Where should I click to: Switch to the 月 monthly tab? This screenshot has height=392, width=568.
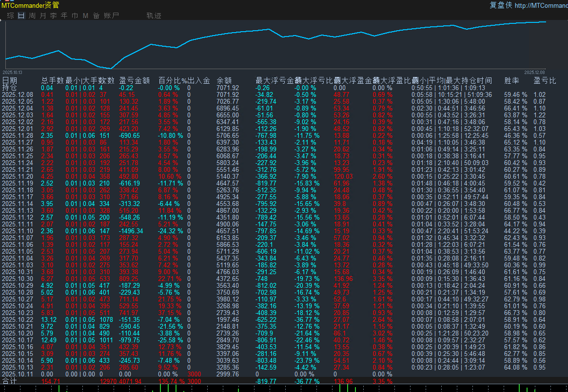[42, 16]
